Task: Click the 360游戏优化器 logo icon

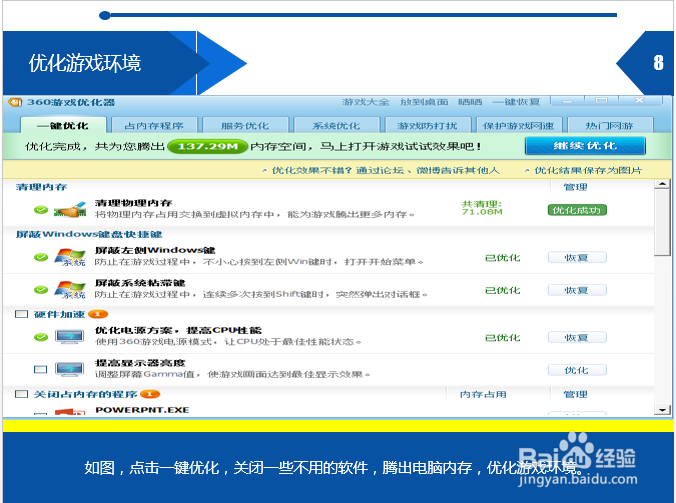Action: (x=15, y=102)
